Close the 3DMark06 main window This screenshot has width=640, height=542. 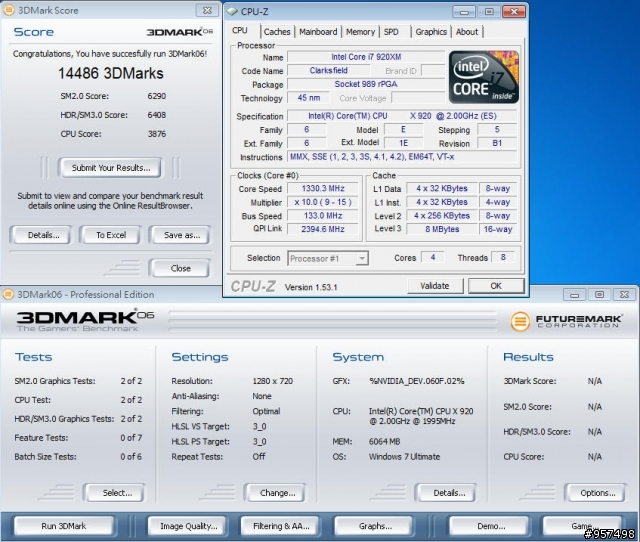point(624,294)
